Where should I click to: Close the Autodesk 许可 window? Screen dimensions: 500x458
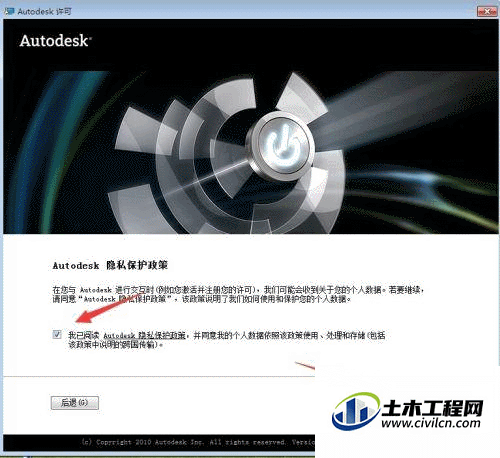click(487, 11)
